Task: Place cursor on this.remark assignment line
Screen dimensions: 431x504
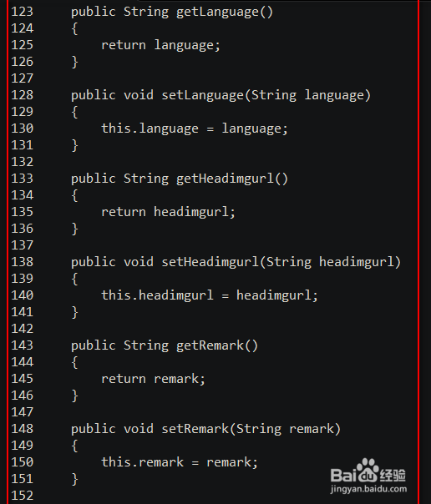Action: pyautogui.click(x=180, y=462)
